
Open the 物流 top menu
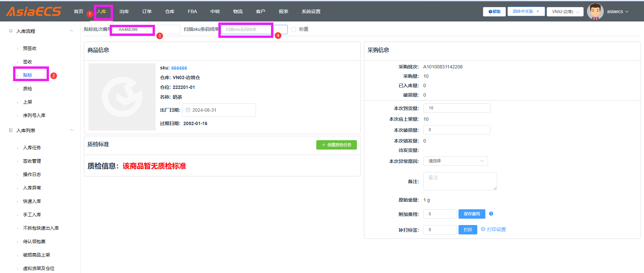click(238, 11)
